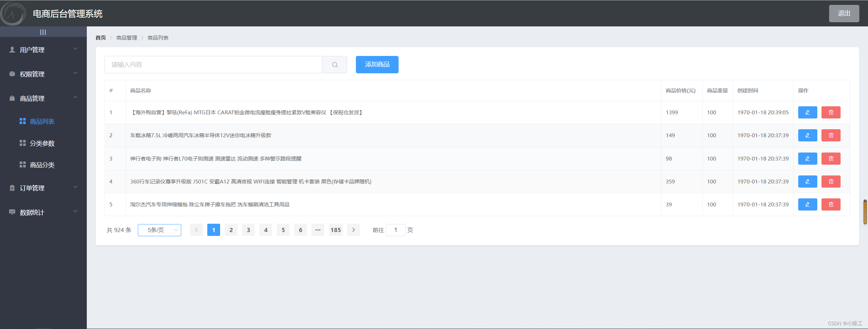Expand the 用户管理 menu chevron
This screenshot has height=329, width=868.
[x=76, y=49]
